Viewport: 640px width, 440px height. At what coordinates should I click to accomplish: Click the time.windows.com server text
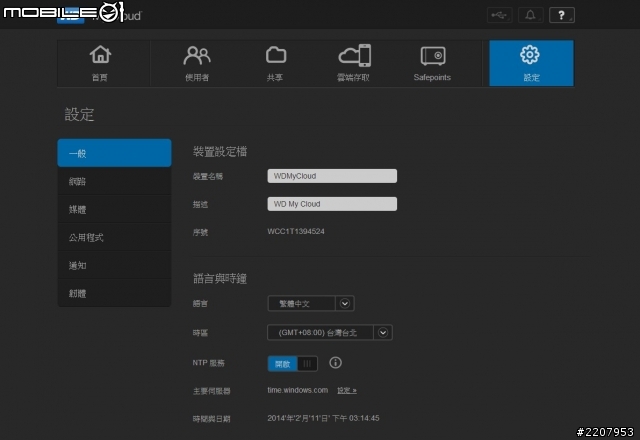(x=298, y=390)
